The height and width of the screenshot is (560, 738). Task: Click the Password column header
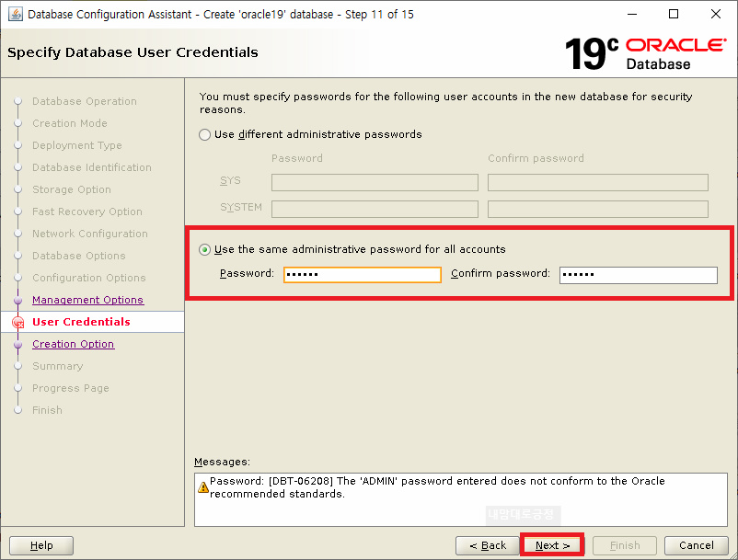point(297,158)
